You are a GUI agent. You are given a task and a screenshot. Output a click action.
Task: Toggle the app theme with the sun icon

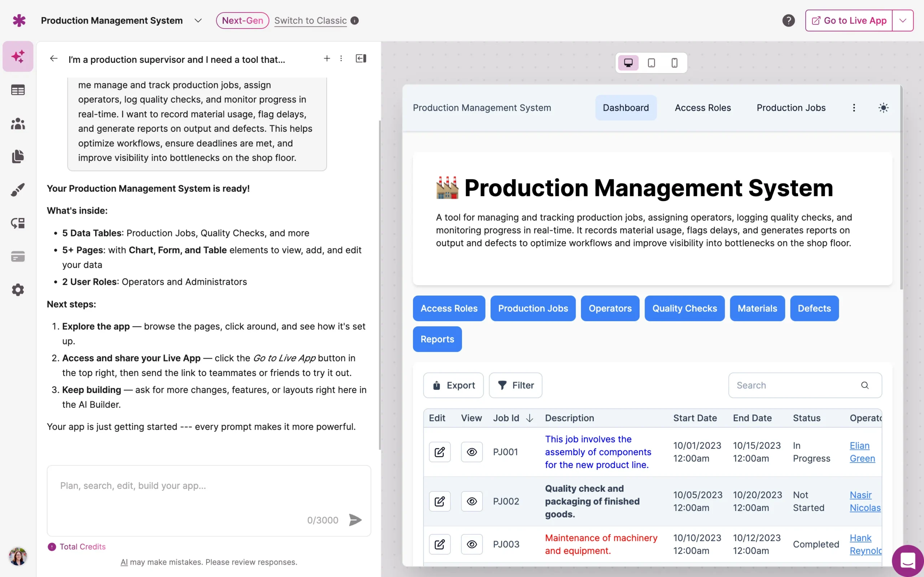pyautogui.click(x=884, y=108)
